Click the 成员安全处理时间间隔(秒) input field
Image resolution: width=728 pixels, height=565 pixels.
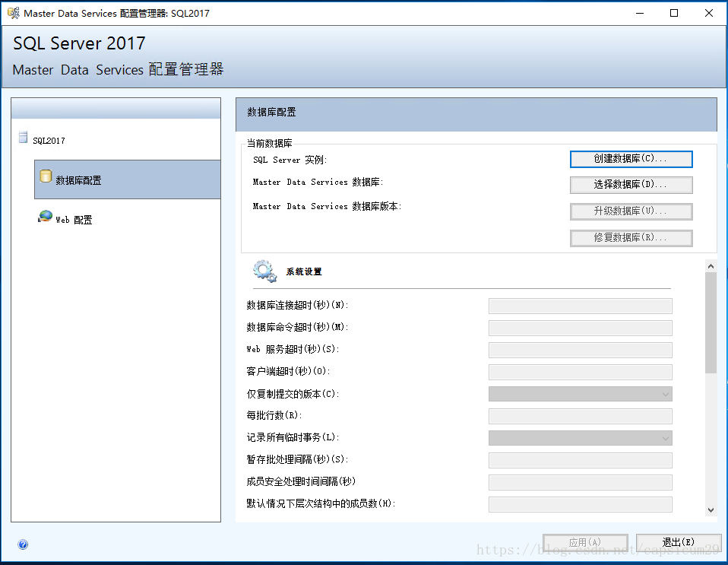pyautogui.click(x=581, y=482)
